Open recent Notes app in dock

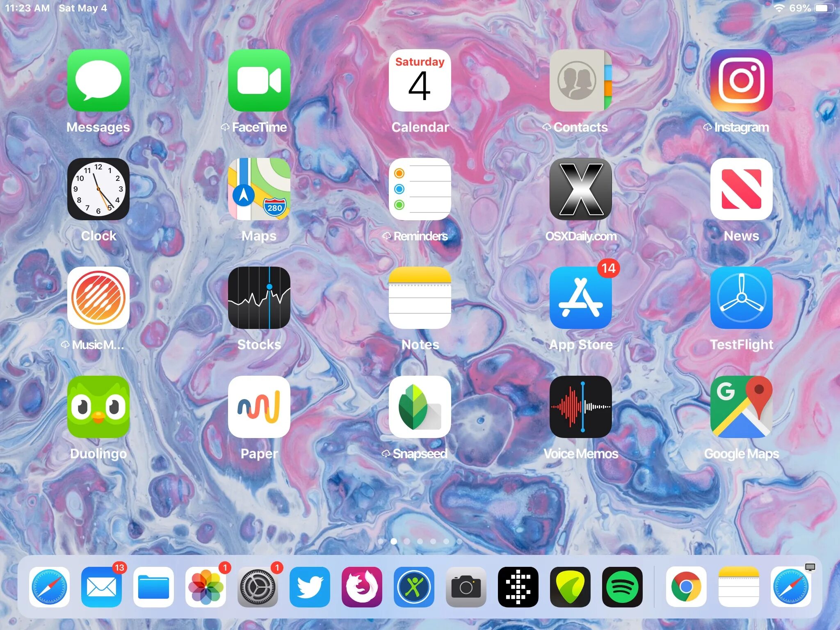(x=738, y=587)
